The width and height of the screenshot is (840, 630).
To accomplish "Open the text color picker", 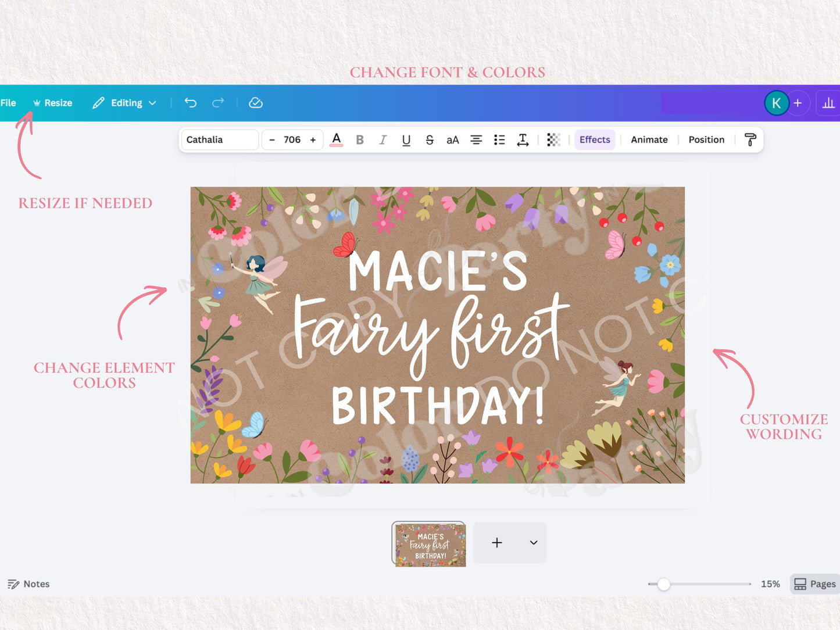I will pos(337,139).
